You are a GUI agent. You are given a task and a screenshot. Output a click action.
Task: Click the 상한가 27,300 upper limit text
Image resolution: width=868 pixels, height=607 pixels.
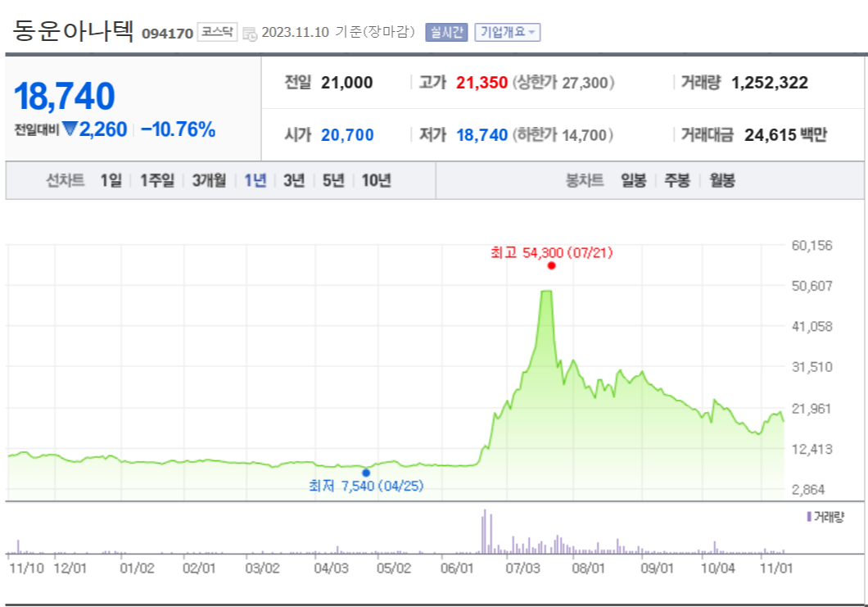click(563, 83)
